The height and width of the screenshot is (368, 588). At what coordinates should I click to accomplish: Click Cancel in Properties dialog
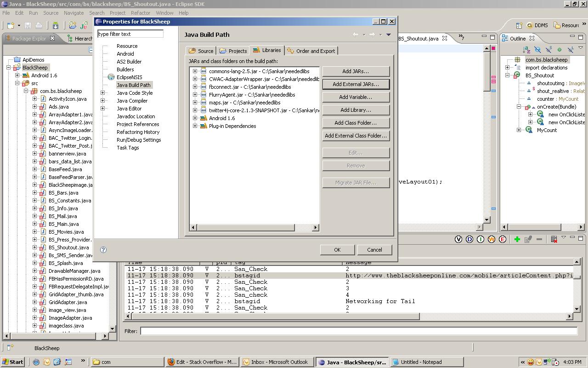[x=374, y=250]
